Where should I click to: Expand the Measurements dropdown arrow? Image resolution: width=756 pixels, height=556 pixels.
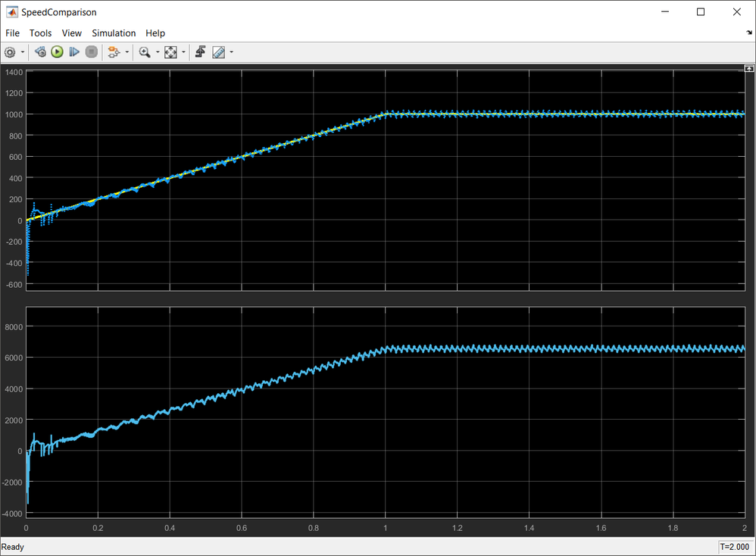tap(232, 52)
